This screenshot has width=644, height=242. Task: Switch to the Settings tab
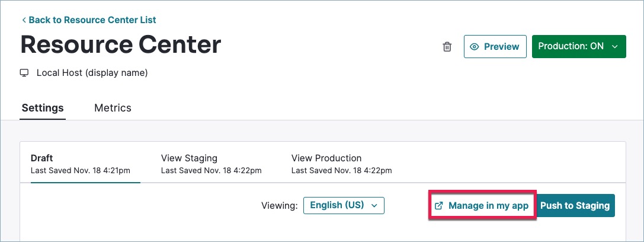pyautogui.click(x=43, y=108)
